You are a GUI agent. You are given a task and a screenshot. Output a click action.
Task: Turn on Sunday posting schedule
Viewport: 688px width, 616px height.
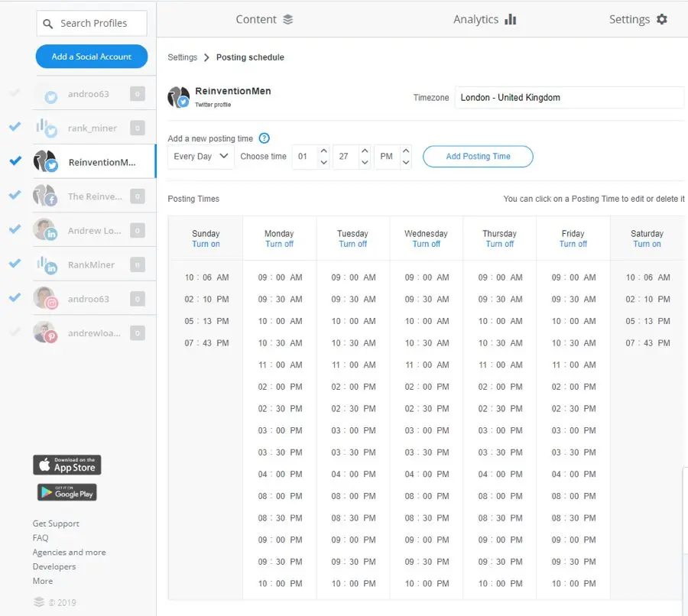pos(206,244)
